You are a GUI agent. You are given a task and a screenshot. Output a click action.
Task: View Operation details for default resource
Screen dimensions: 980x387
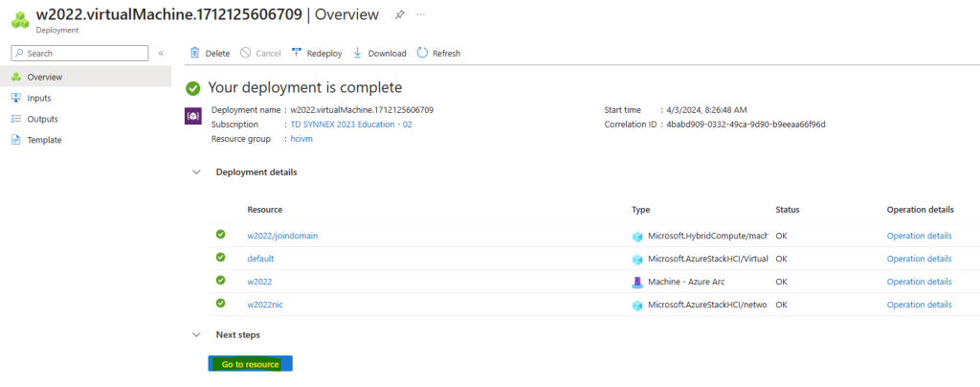[919, 259]
